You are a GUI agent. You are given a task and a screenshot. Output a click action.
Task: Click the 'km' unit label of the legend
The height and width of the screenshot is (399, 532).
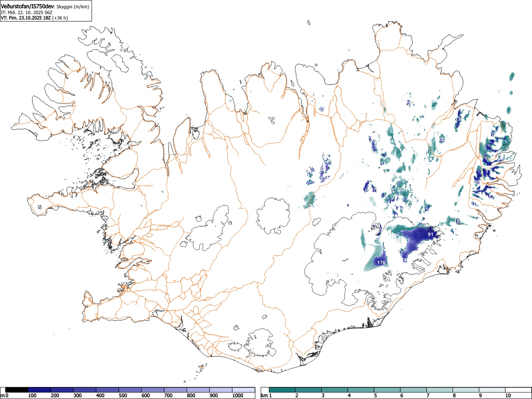coord(264,396)
